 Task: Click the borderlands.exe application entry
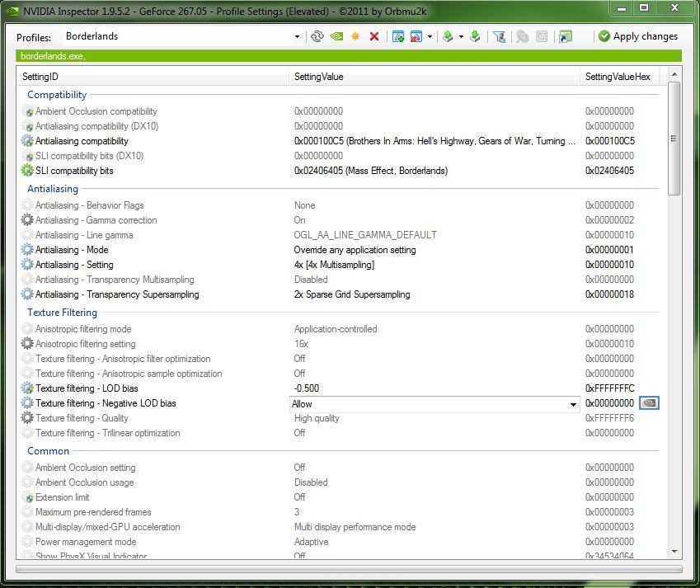click(x=53, y=56)
